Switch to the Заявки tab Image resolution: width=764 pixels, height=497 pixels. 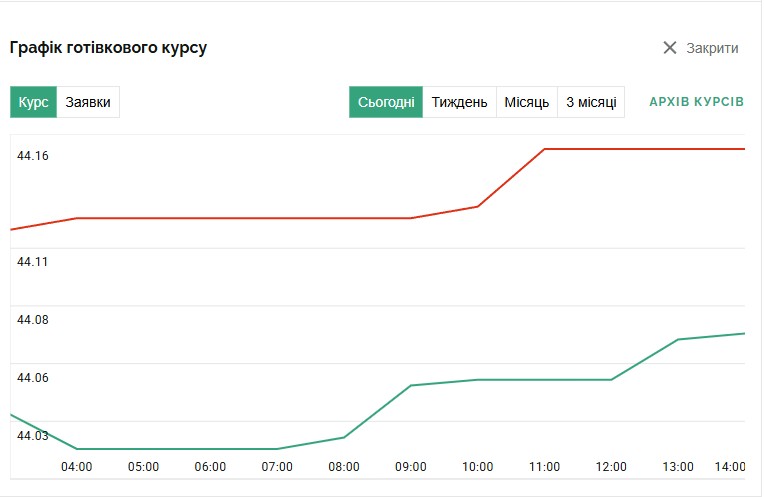tap(88, 102)
